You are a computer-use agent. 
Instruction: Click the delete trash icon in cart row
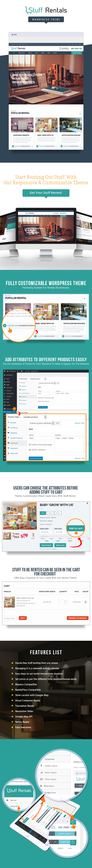(86, 602)
